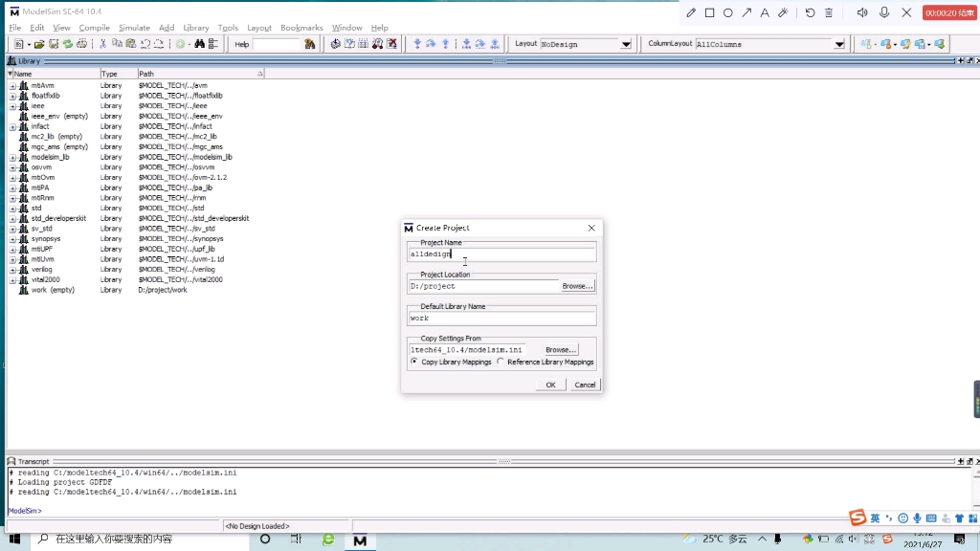Open Windows Start menu

tap(14, 539)
